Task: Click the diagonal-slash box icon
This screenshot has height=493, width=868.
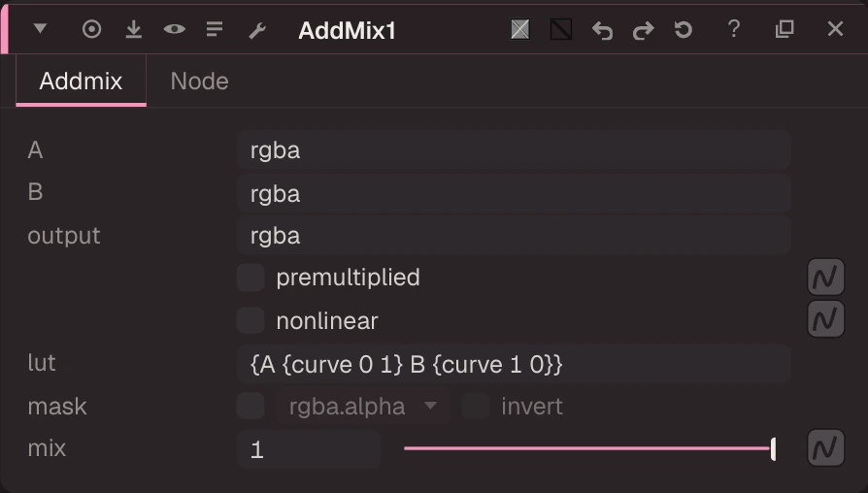Action: (561, 29)
